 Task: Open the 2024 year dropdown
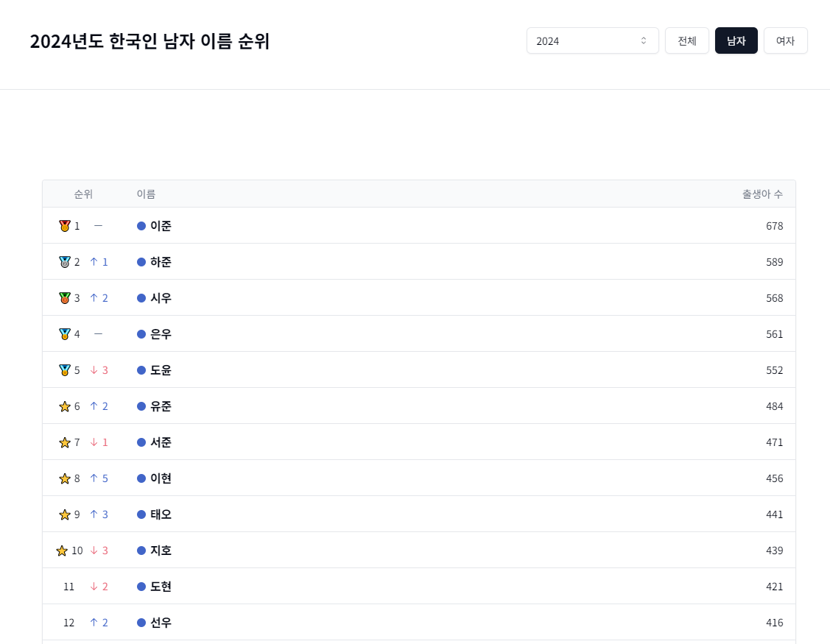coord(592,40)
